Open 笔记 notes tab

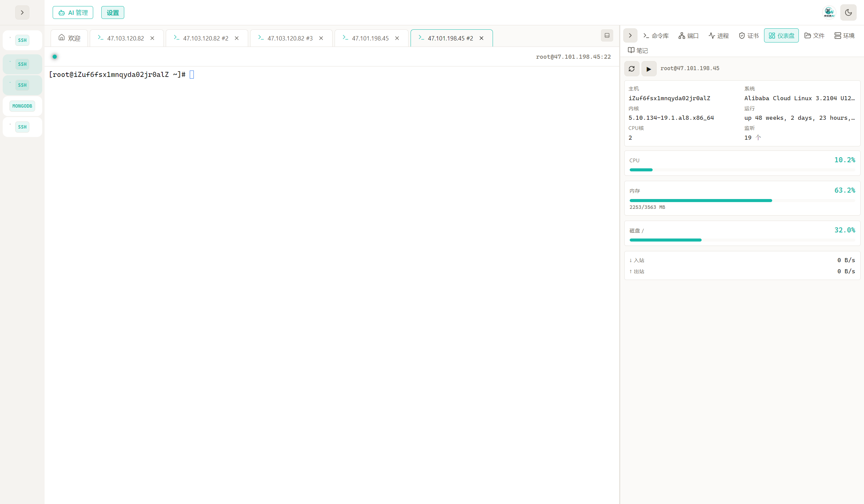pyautogui.click(x=638, y=50)
